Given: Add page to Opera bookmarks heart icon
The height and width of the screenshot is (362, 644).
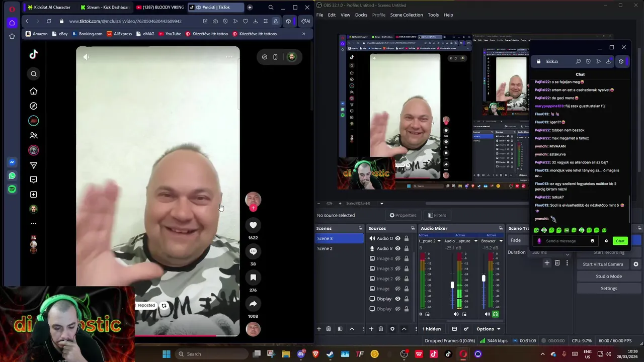Looking at the screenshot, I should 246,21.
